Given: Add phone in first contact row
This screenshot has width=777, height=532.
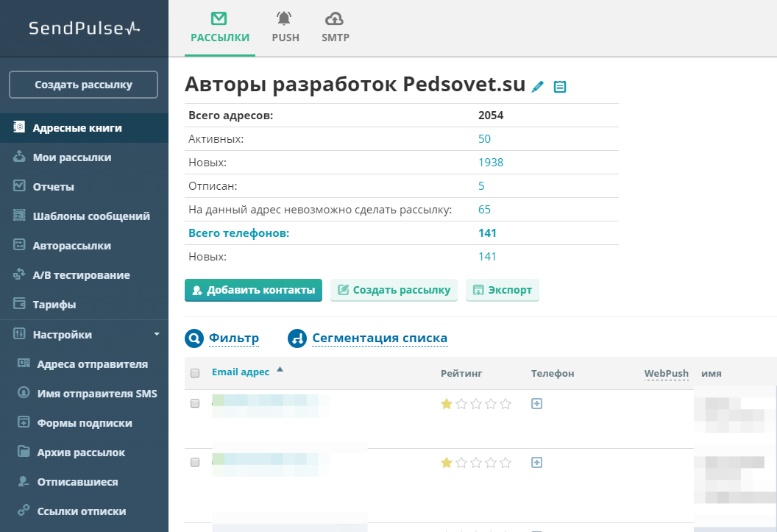Looking at the screenshot, I should pyautogui.click(x=536, y=404).
